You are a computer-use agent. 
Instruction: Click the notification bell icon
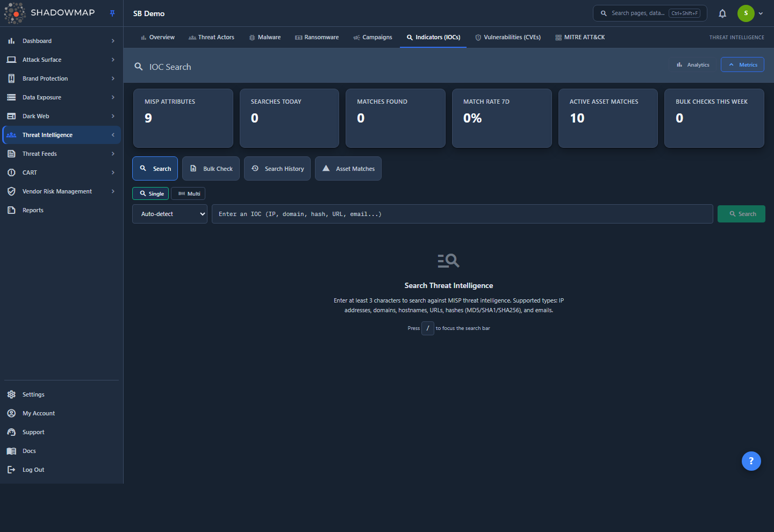pos(722,13)
